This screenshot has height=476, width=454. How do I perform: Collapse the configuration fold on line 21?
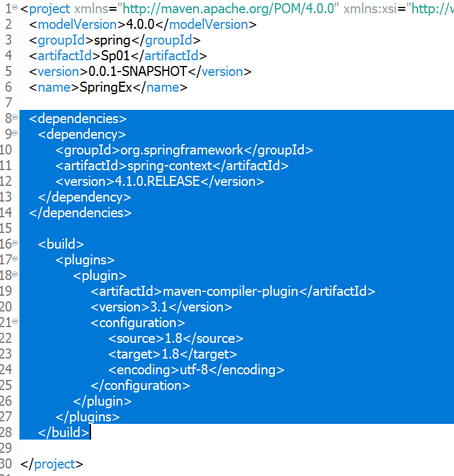point(14,321)
